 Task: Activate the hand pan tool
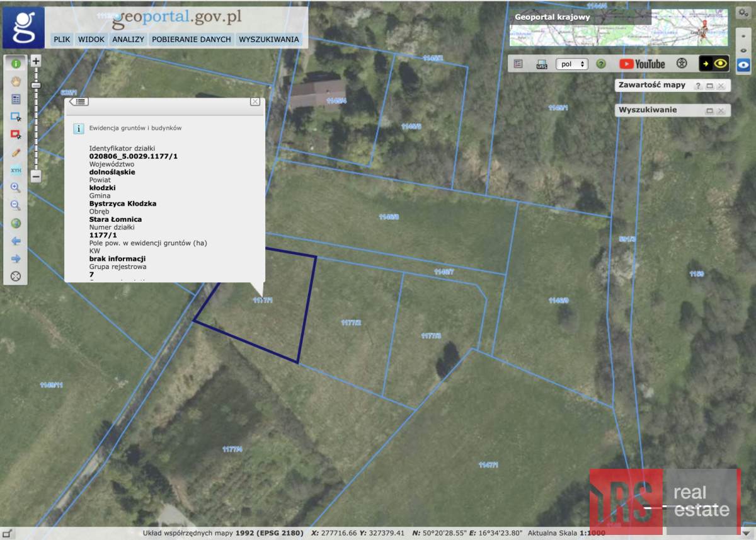16,81
